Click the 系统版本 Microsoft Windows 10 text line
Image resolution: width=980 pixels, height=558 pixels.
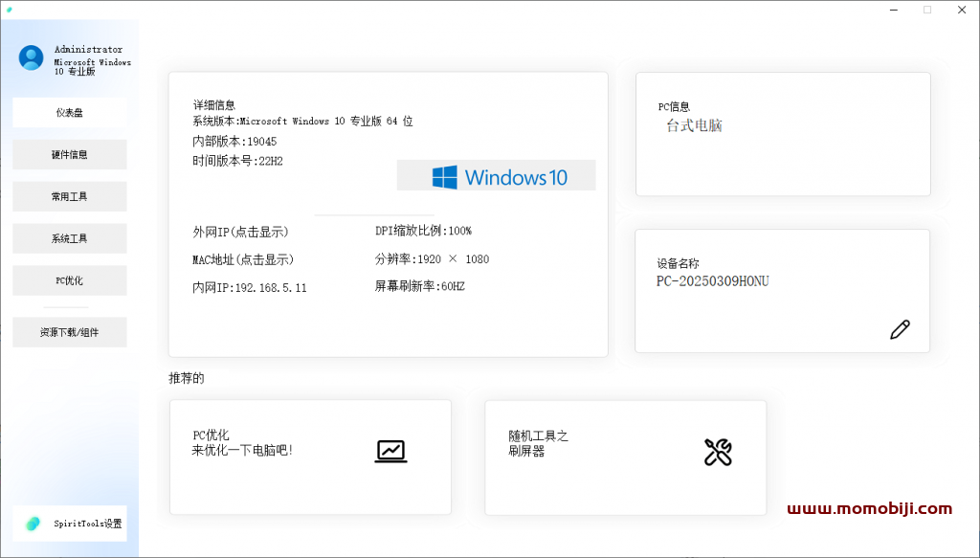tap(302, 122)
